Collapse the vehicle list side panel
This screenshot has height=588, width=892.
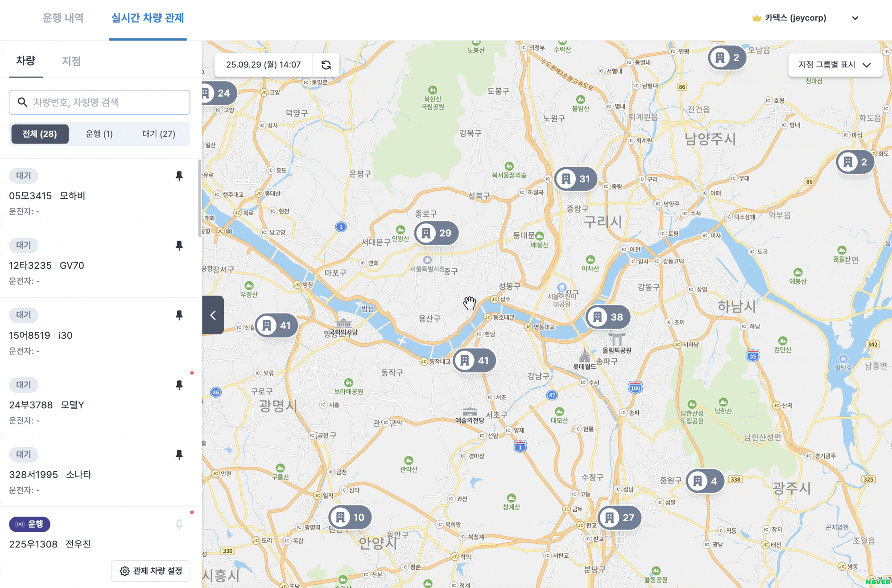[x=213, y=315]
